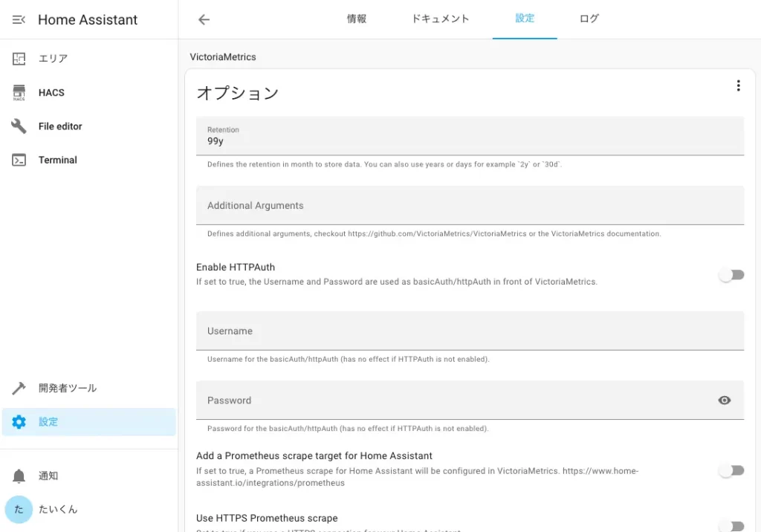Image resolution: width=761 pixels, height=532 pixels.
Task: Click the Prometheus scrape description text
Action: (418, 477)
